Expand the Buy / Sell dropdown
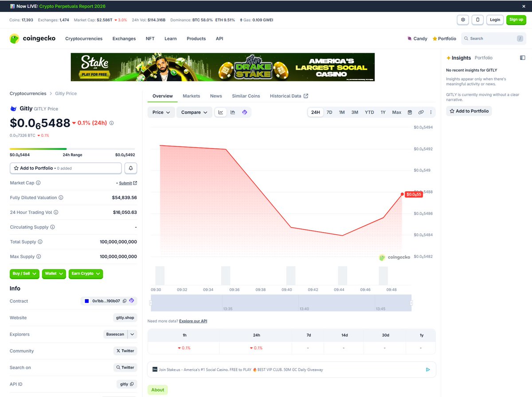This screenshot has height=397, width=532. tap(25, 274)
